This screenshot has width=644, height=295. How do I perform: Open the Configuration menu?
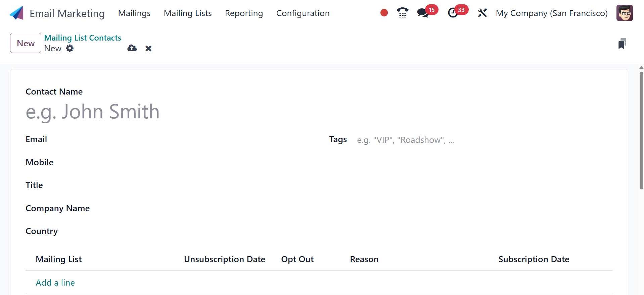pos(303,13)
